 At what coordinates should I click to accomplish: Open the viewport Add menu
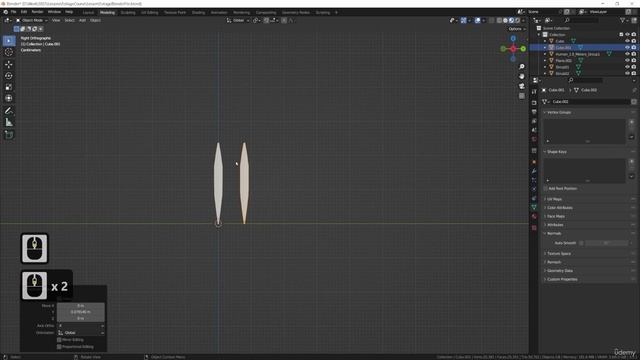(82, 20)
